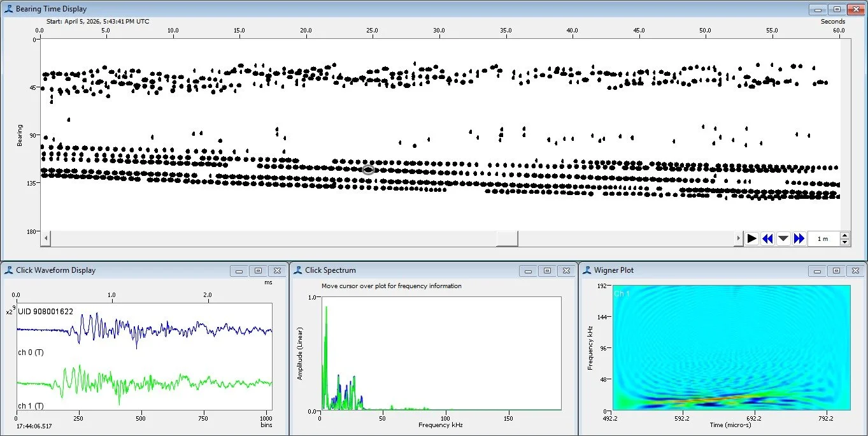Maximize the Wigner Plot panel
The width and height of the screenshot is (868, 436).
coord(837,270)
